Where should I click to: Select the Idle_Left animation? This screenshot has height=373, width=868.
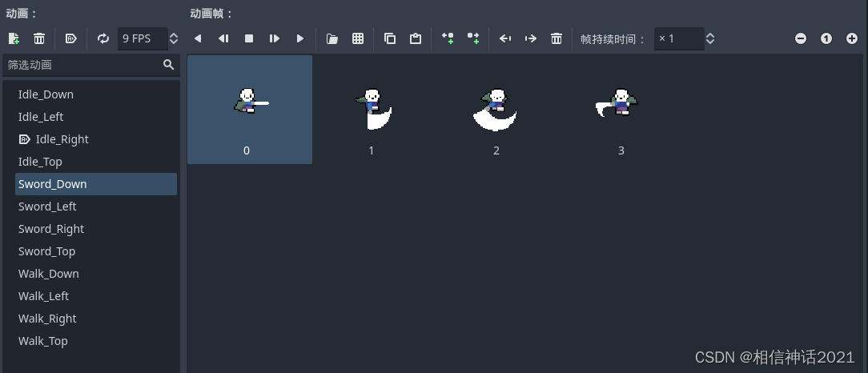[96, 117]
